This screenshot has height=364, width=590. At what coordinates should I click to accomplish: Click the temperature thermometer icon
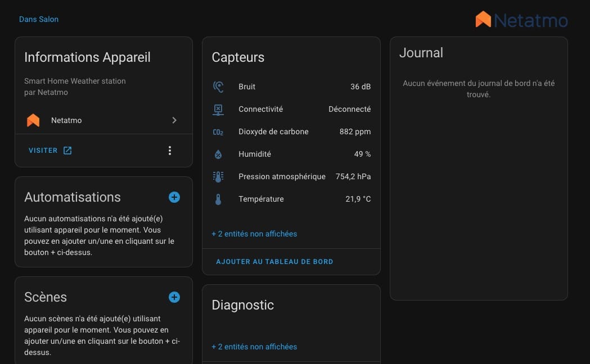point(218,199)
